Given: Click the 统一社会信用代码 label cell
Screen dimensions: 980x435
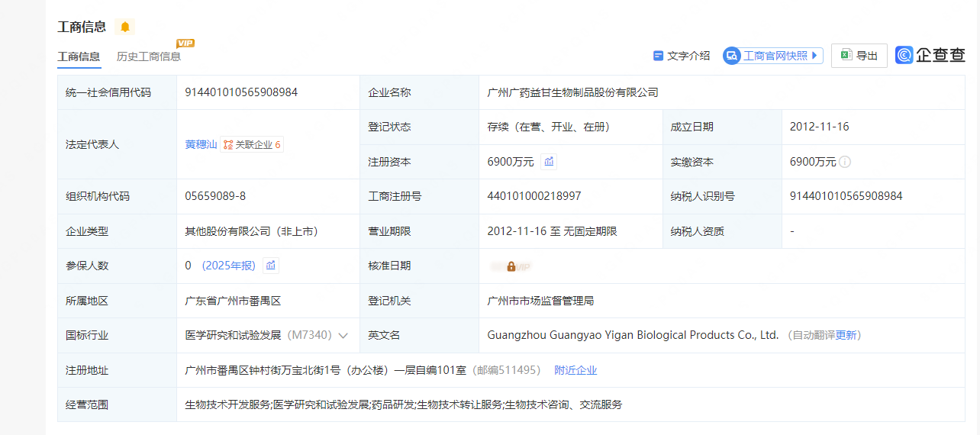Looking at the screenshot, I should (117, 92).
